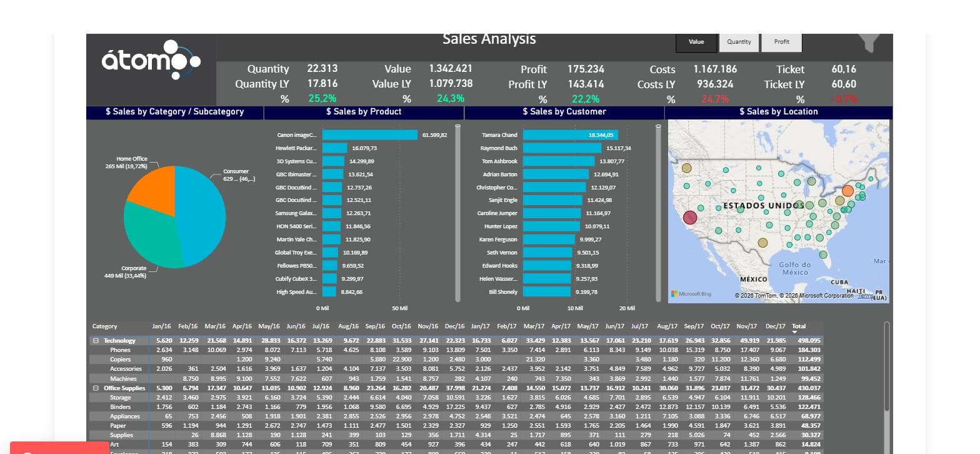
Task: Sort the table by Total column
Action: point(799,326)
